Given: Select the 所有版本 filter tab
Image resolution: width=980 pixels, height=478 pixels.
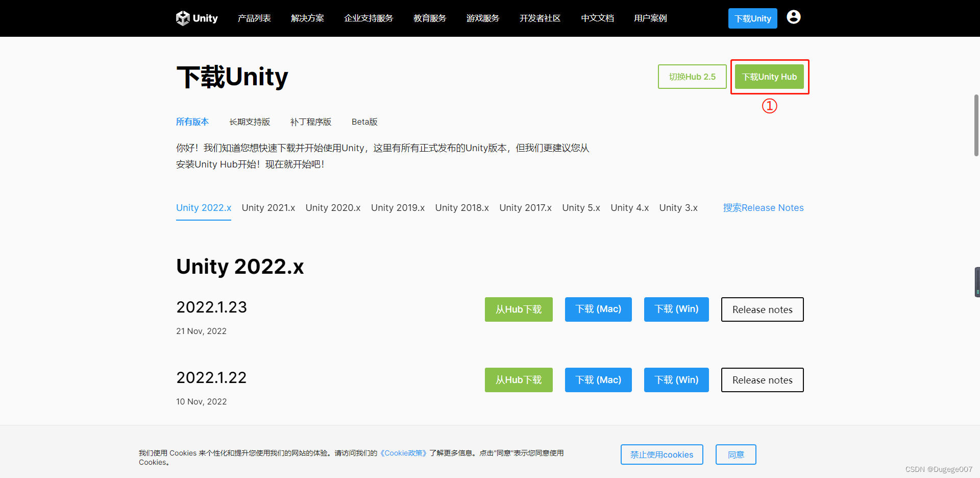Looking at the screenshot, I should (192, 122).
